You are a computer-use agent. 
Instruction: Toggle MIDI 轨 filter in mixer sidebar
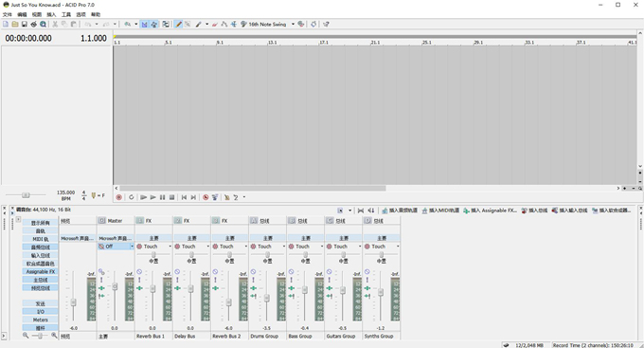40,239
